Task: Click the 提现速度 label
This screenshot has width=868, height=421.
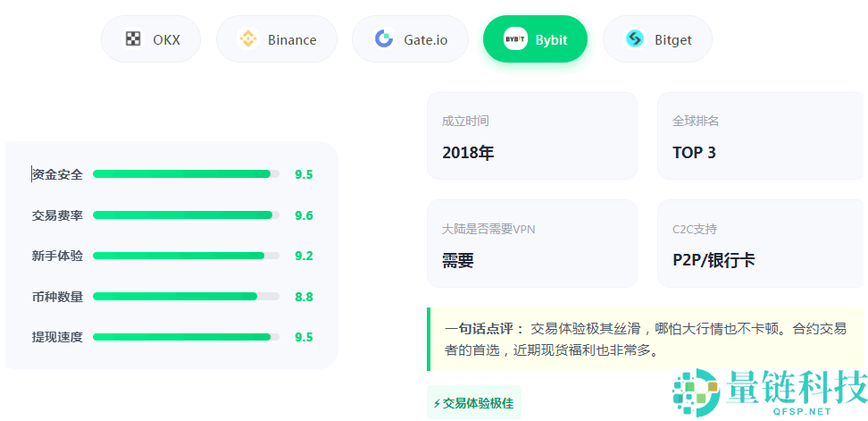Action: click(x=57, y=337)
